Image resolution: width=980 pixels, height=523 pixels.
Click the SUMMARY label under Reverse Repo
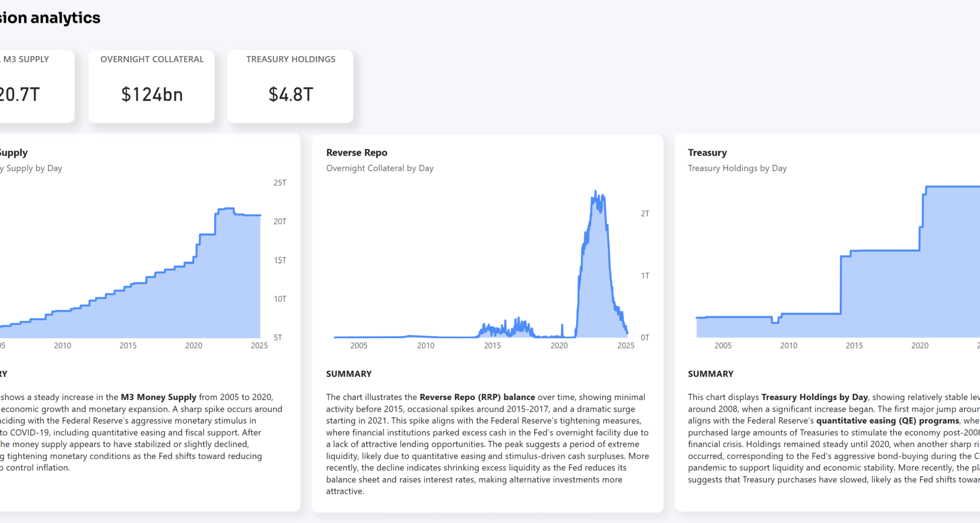pos(349,373)
